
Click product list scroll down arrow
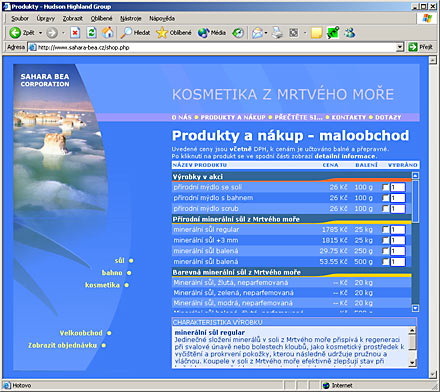(x=415, y=308)
